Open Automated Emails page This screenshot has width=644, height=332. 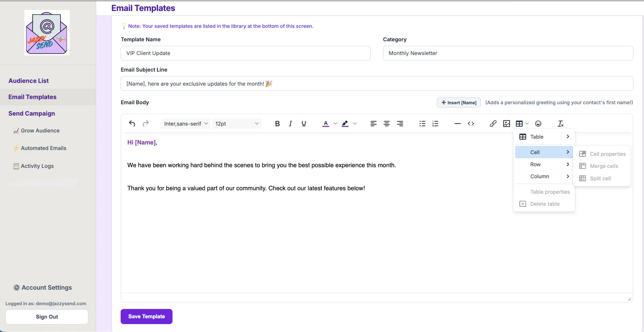click(x=40, y=148)
